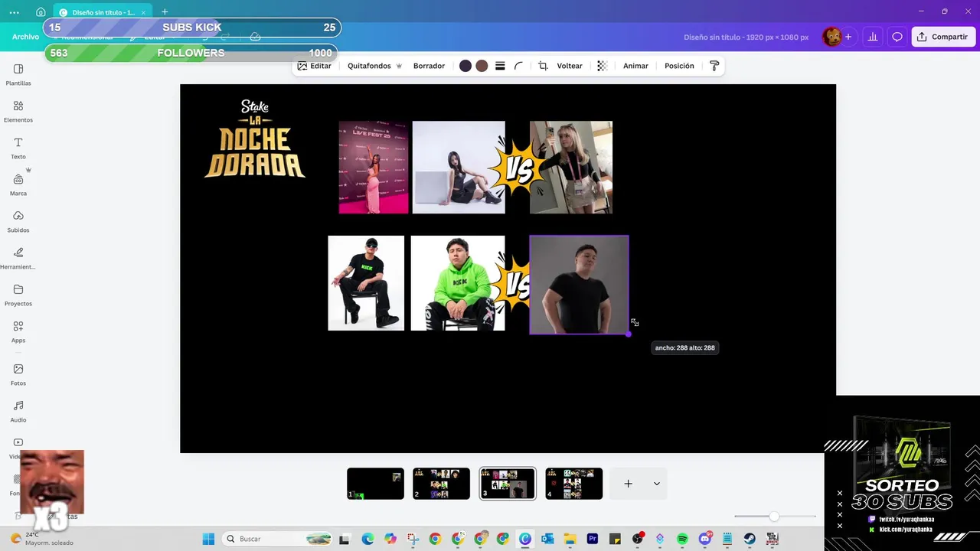Open the Editar image option
The image size is (980, 551).
315,66
